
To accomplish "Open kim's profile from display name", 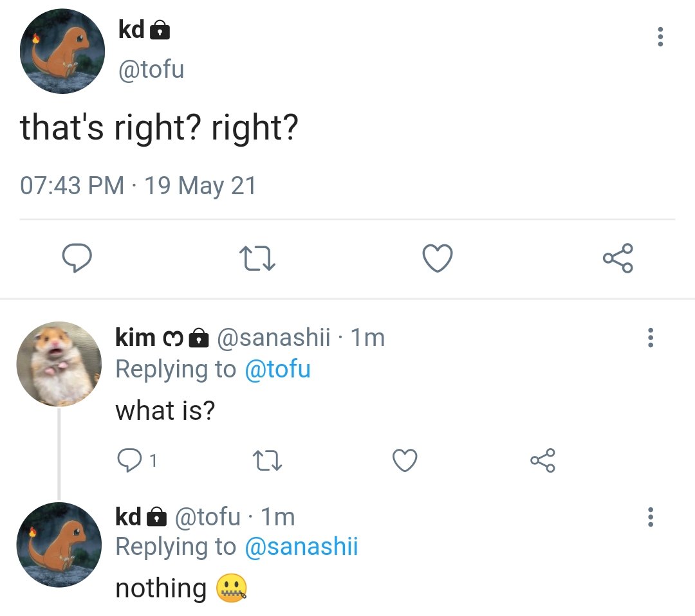I will 135,338.
